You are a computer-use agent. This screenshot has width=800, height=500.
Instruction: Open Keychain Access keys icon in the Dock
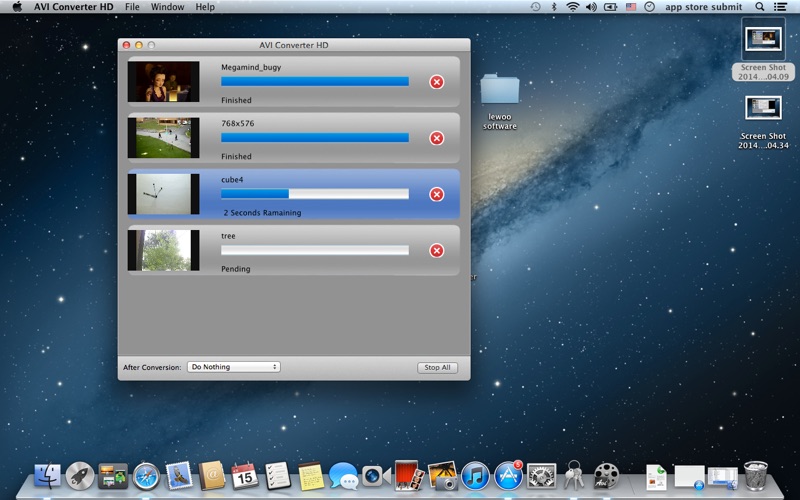tap(574, 476)
